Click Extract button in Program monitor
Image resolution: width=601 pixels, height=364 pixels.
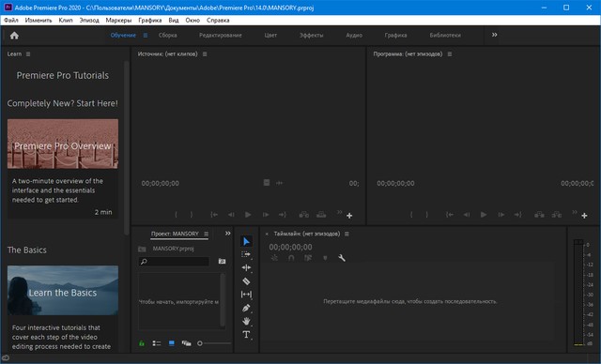557,215
